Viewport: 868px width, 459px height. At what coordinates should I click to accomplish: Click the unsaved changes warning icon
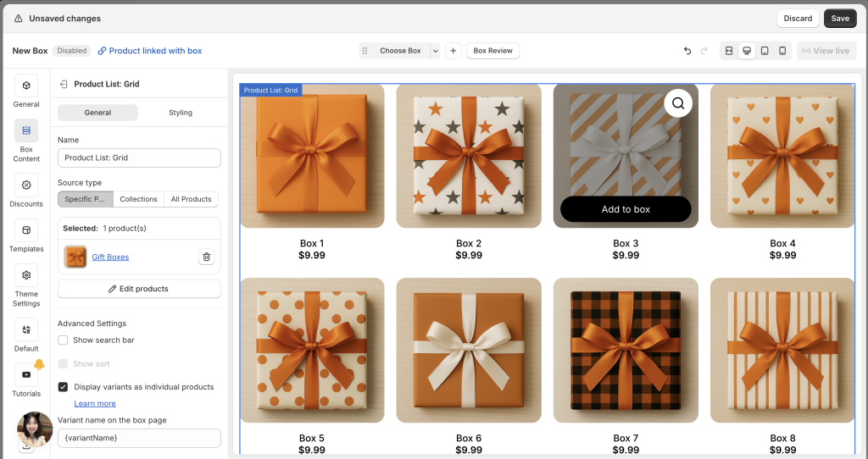(19, 19)
